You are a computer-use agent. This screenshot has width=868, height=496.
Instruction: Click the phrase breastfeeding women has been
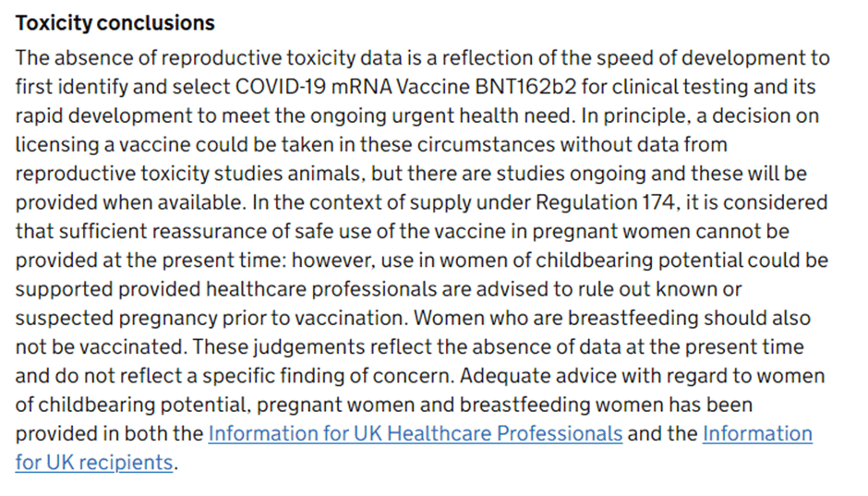pyautogui.click(x=606, y=405)
